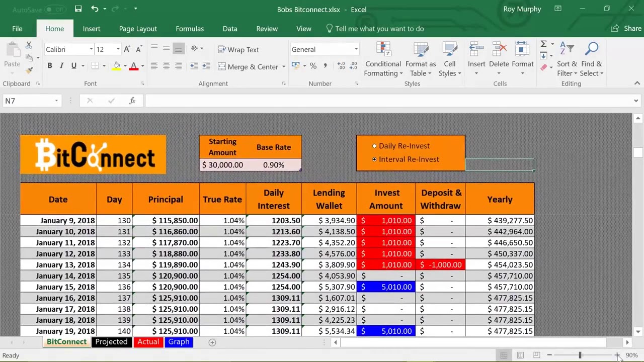Click the Clear eraser icon
644x362 pixels.
click(x=544, y=67)
